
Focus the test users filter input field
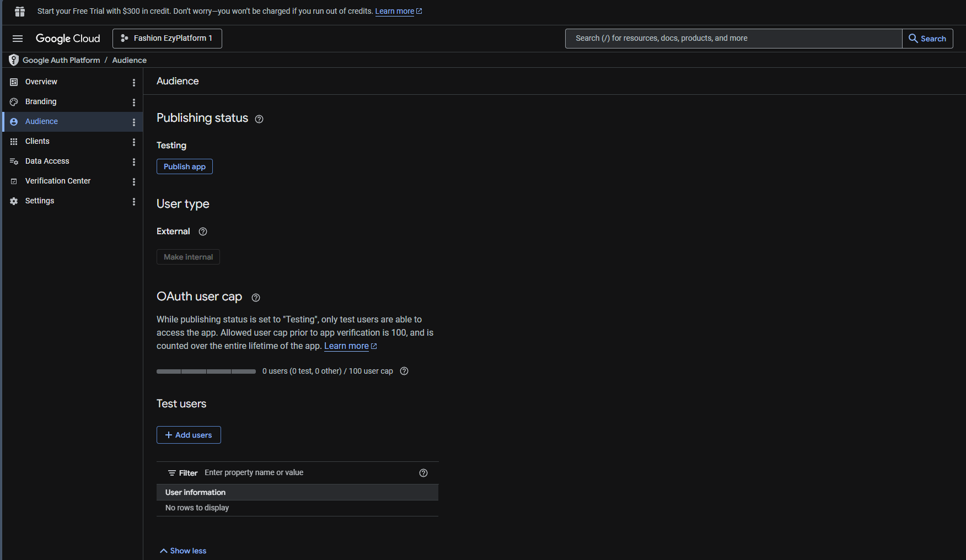pos(309,473)
